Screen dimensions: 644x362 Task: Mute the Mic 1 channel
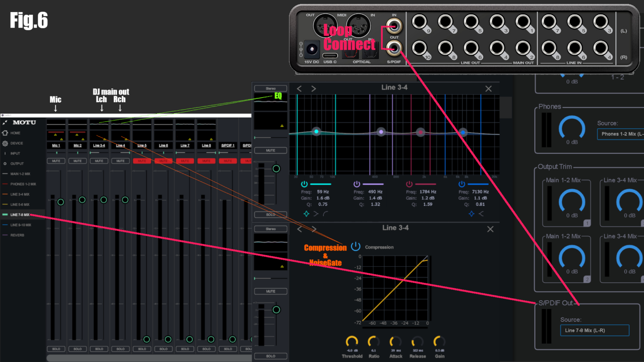[56, 161]
